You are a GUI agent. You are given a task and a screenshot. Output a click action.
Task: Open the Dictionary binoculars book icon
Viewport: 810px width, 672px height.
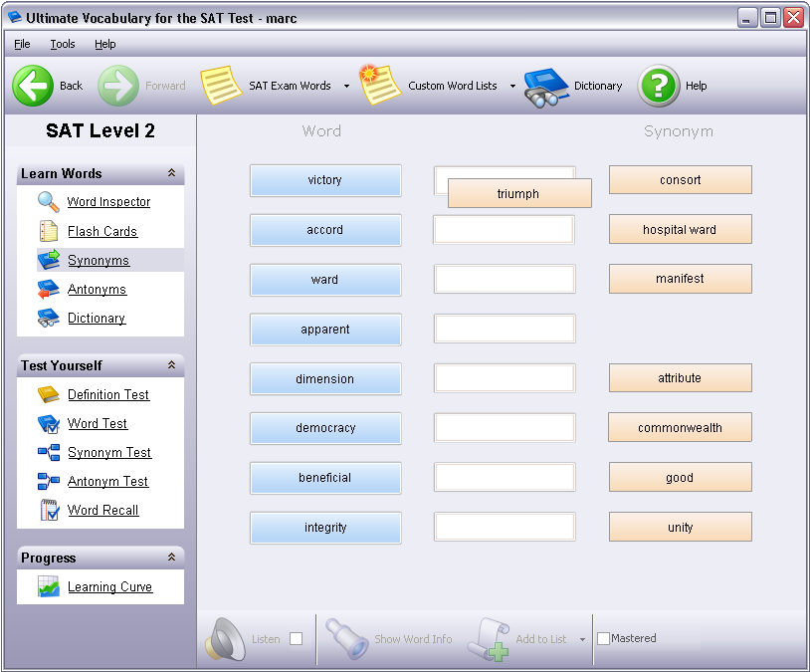[x=545, y=88]
